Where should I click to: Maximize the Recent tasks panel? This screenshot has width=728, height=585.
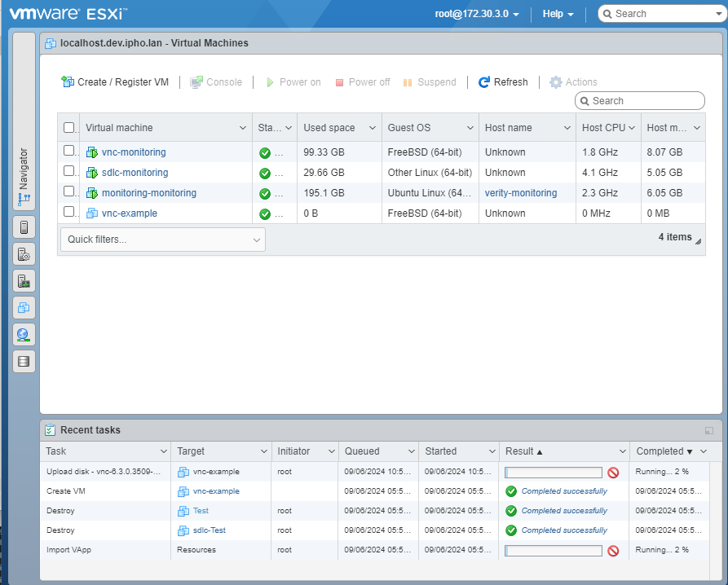(x=708, y=430)
